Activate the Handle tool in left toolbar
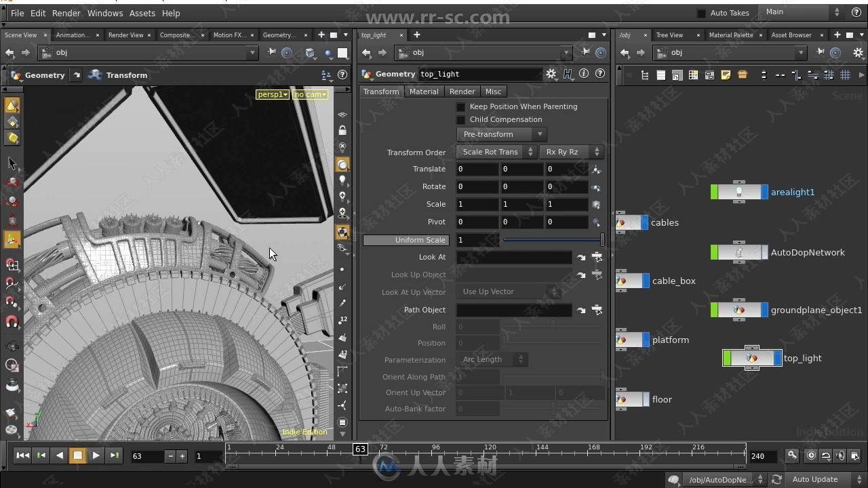868x488 pixels. pyautogui.click(x=12, y=239)
